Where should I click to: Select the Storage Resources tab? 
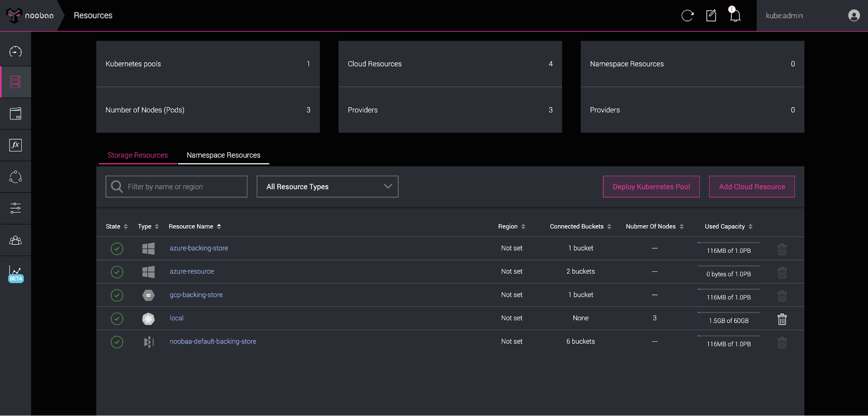[138, 155]
